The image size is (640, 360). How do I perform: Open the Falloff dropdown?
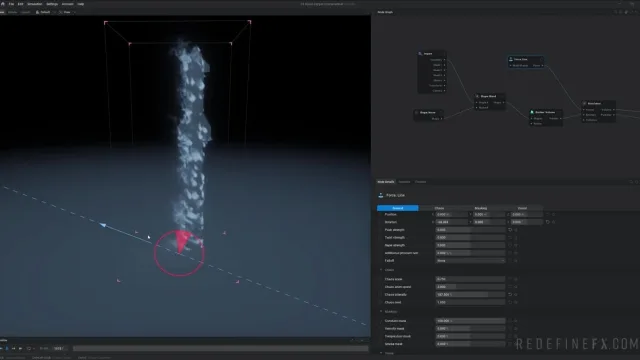pos(470,260)
